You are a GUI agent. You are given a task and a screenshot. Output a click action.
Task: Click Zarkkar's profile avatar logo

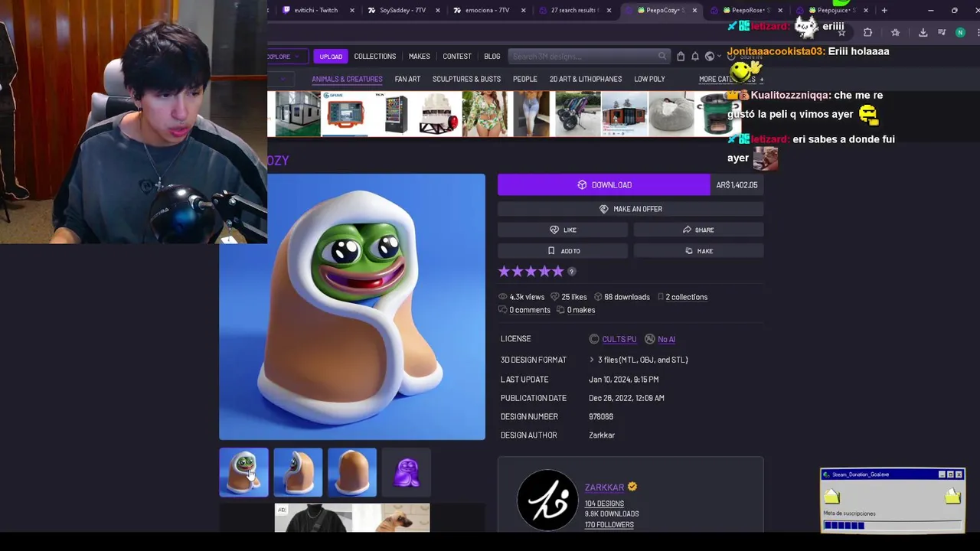pyautogui.click(x=547, y=500)
